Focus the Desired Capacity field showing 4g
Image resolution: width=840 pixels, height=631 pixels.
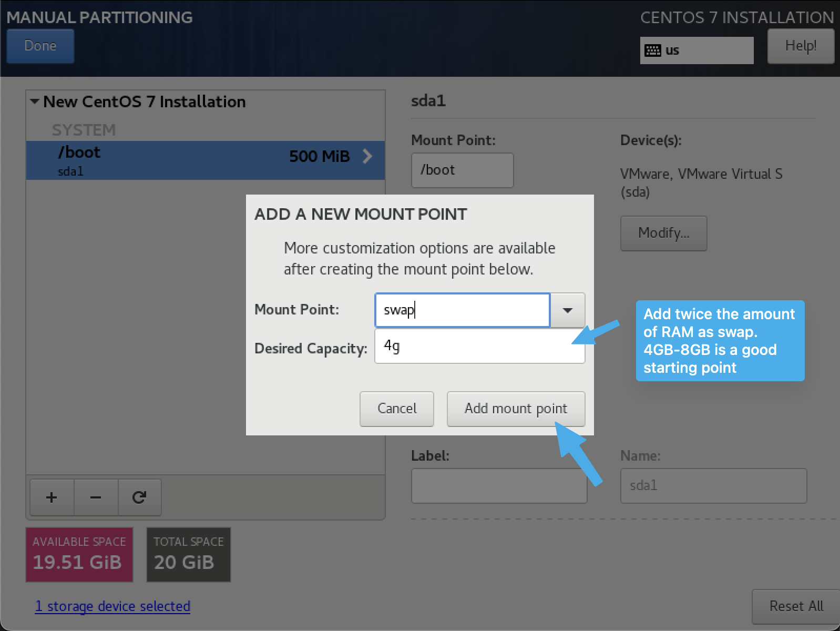pos(480,346)
